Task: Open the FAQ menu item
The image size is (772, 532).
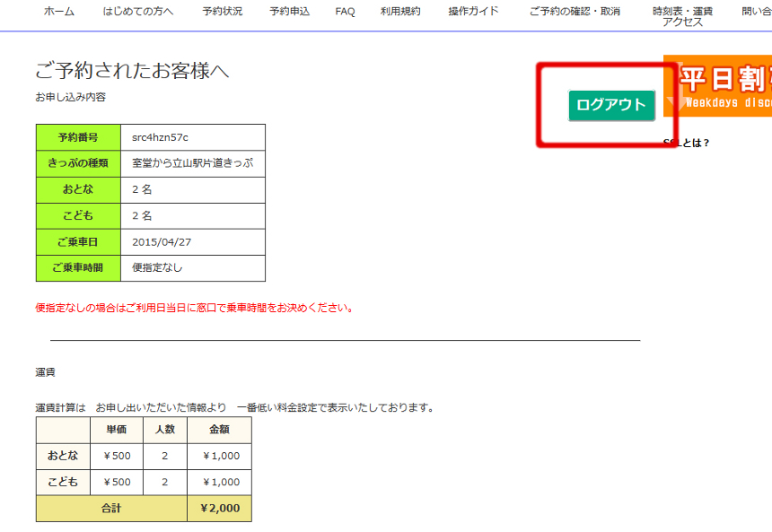Action: point(345,12)
